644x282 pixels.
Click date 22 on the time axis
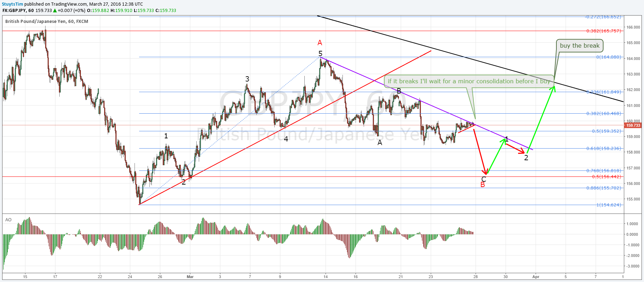pos(100,277)
